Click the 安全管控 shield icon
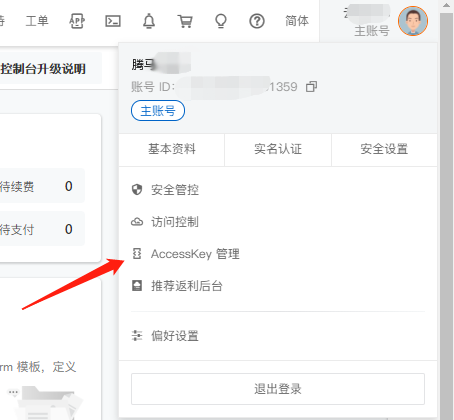The height and width of the screenshot is (420, 454). tap(137, 190)
